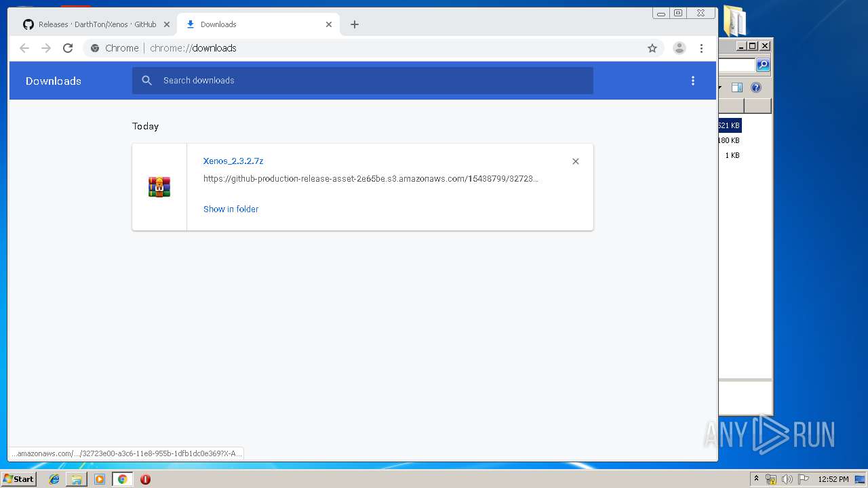Show hidden system tray icons

[756, 479]
